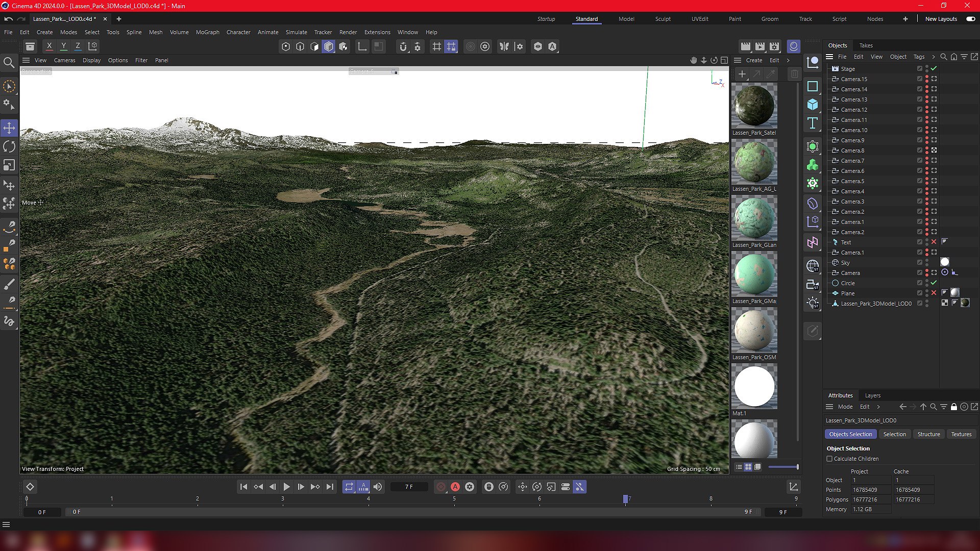Toggle Y axis lock icon

63,46
